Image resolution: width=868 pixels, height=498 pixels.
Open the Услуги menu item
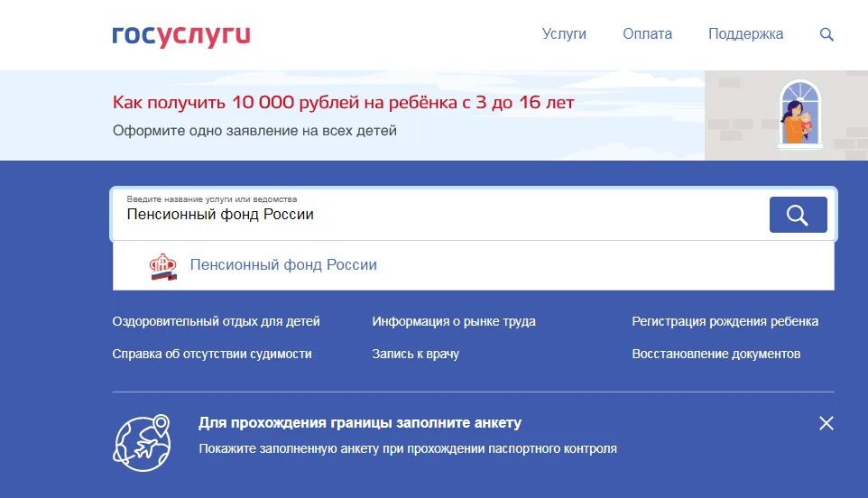[x=564, y=33]
